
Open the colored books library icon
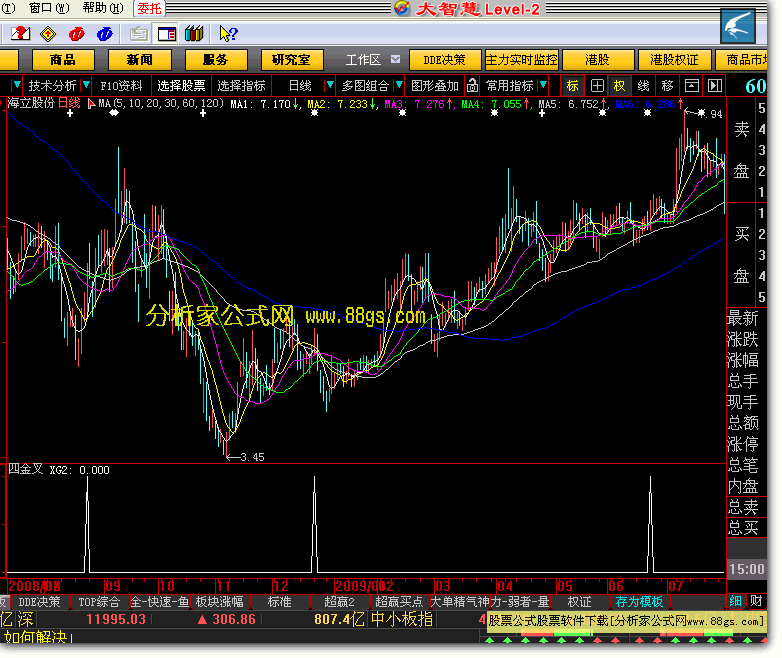(194, 33)
